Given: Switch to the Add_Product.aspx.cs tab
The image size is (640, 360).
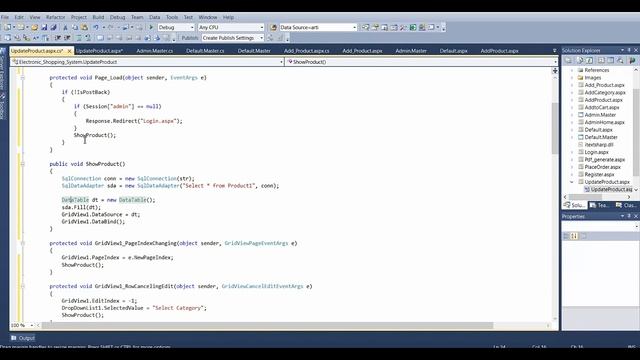Looking at the screenshot, I should pyautogui.click(x=307, y=51).
